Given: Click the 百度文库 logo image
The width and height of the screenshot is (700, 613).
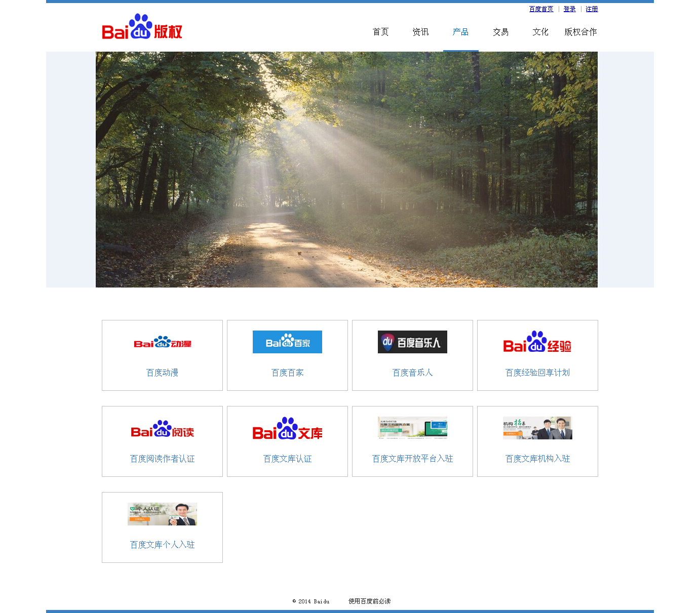Looking at the screenshot, I should (287, 430).
